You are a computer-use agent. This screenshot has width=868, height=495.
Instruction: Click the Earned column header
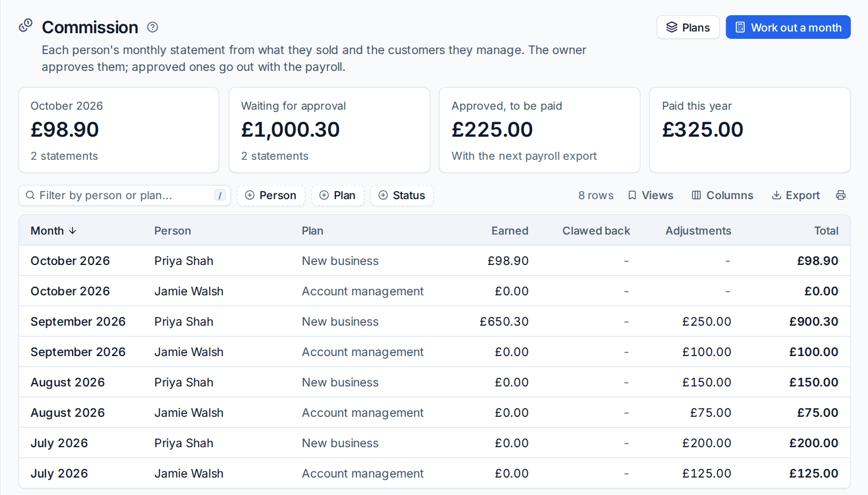[509, 231]
